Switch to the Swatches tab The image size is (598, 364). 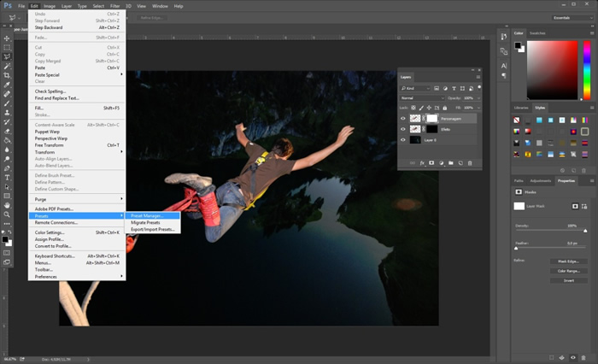537,32
